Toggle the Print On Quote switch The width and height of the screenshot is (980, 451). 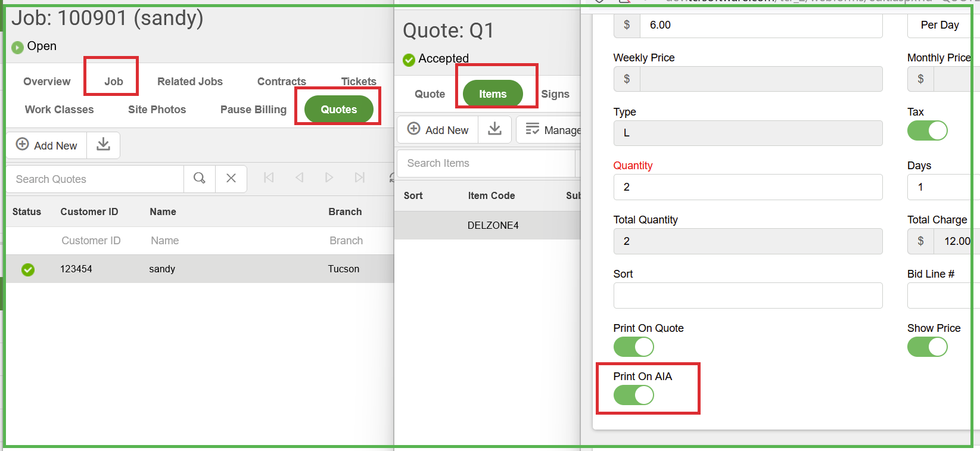point(634,347)
